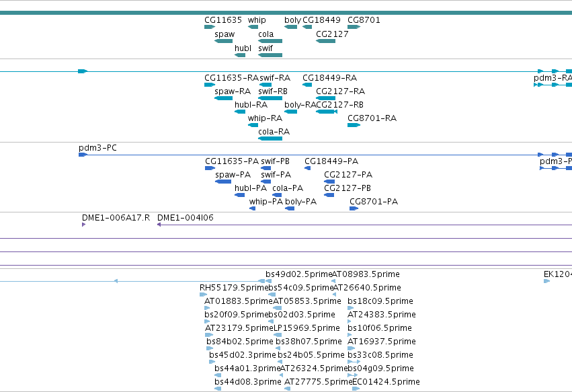This screenshot has height=392, width=572.
Task: Click the CG8701-PA protein label
Action: coord(374,202)
